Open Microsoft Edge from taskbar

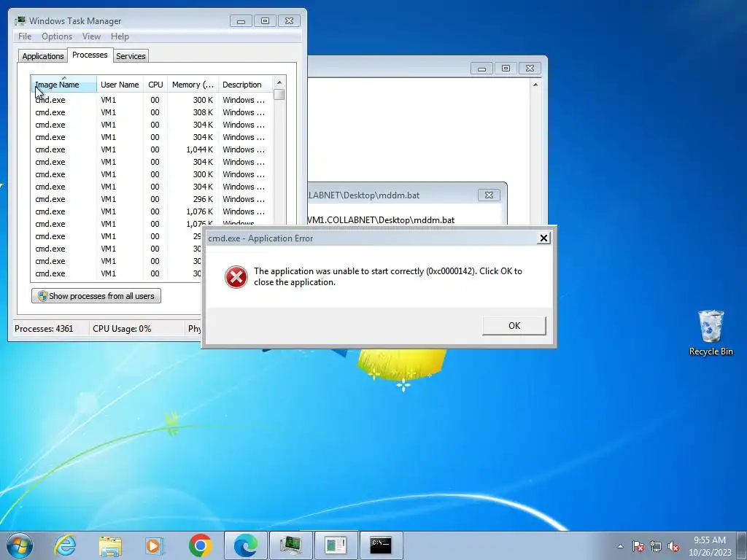(246, 545)
